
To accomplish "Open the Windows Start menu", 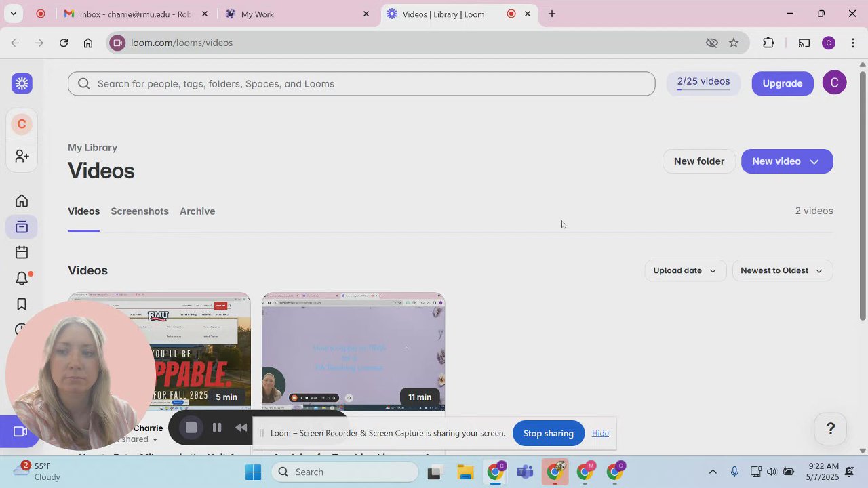I will click(x=253, y=472).
